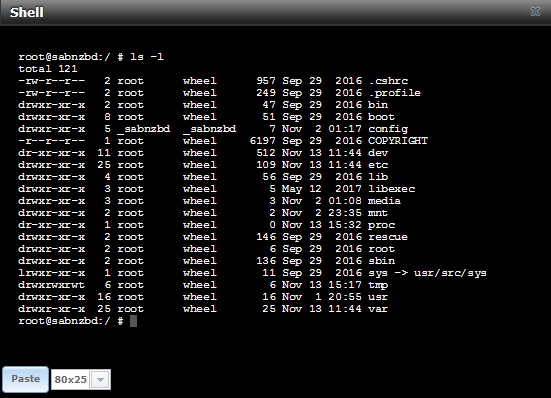Click the Paste button

click(25, 379)
